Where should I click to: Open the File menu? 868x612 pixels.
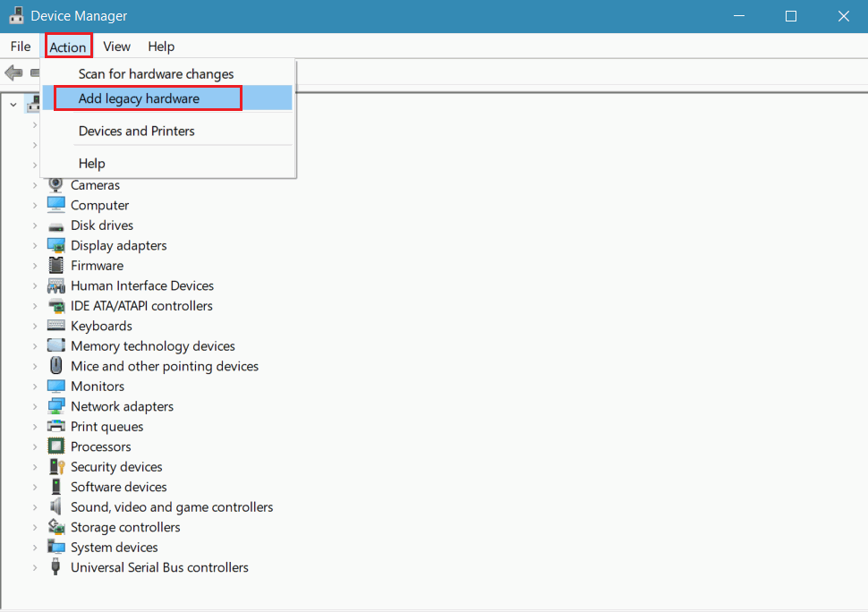(20, 46)
